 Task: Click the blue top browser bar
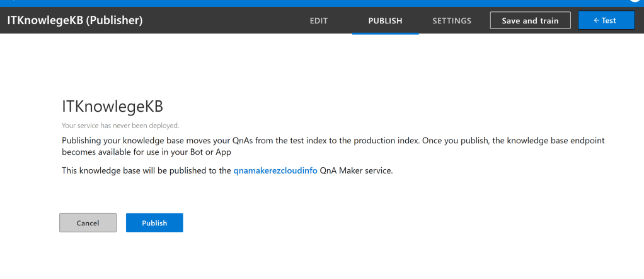click(315, 3)
